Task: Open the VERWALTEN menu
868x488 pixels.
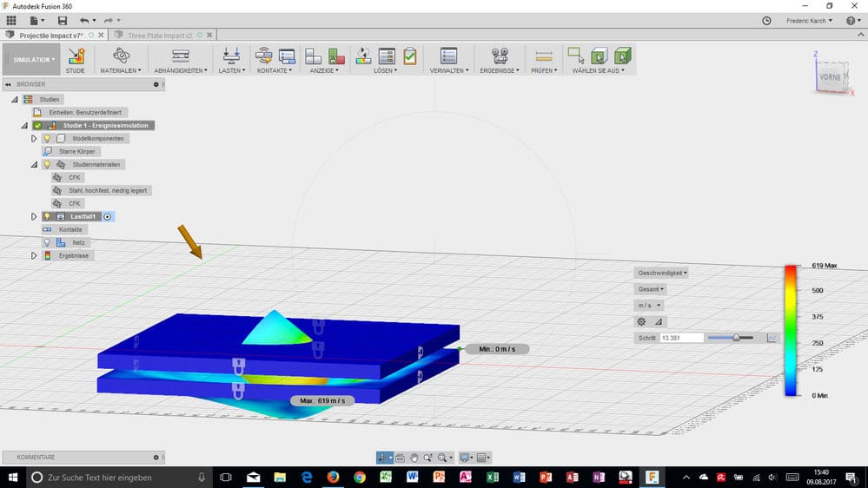Action: pyautogui.click(x=449, y=70)
